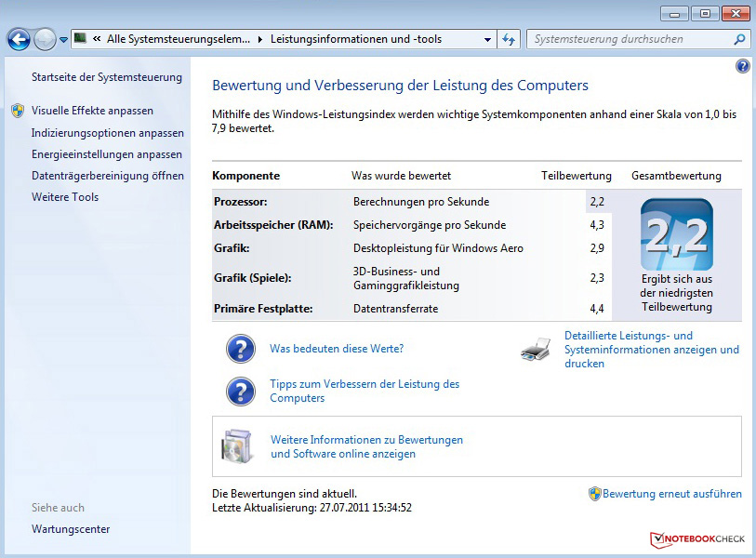Open 'Energieeinstellungen anpassen'
This screenshot has height=558, width=756.
point(107,154)
